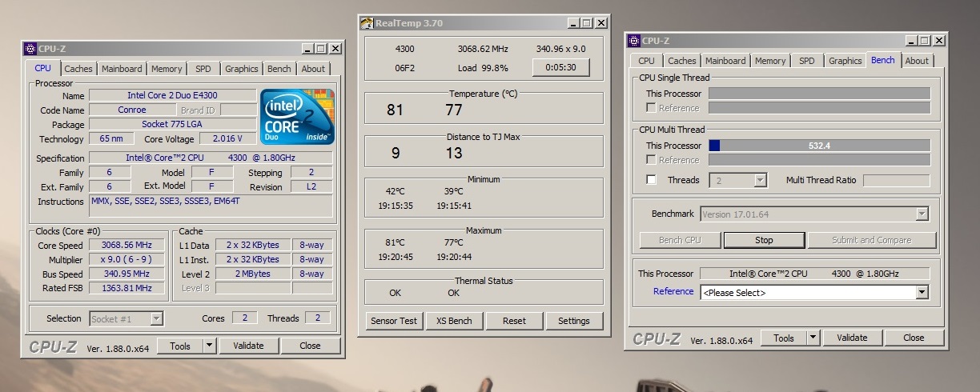
Task: Click the Sensor Test button in RealTemp
Action: pyautogui.click(x=394, y=321)
